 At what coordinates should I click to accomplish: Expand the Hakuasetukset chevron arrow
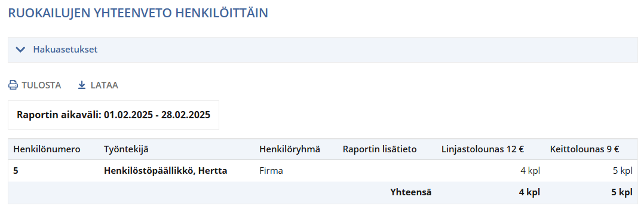point(20,50)
